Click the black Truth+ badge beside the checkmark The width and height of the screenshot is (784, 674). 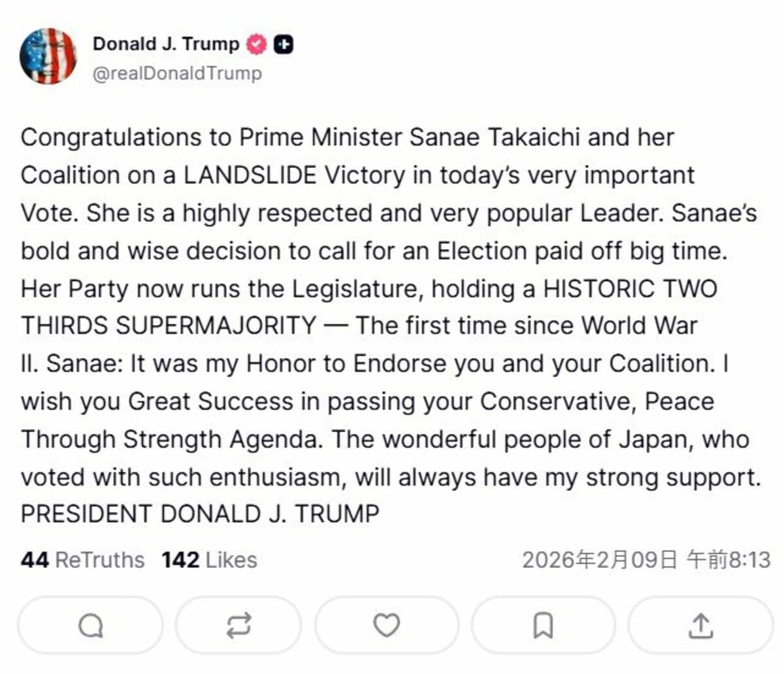282,44
